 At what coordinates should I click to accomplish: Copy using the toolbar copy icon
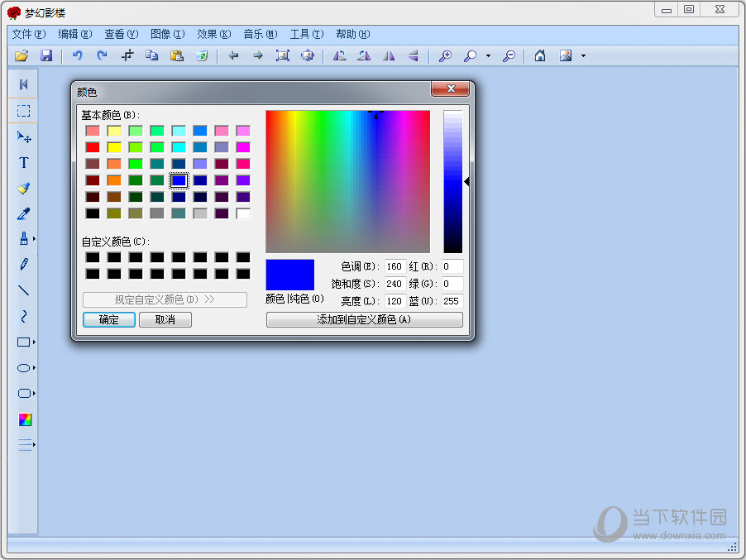(x=152, y=55)
